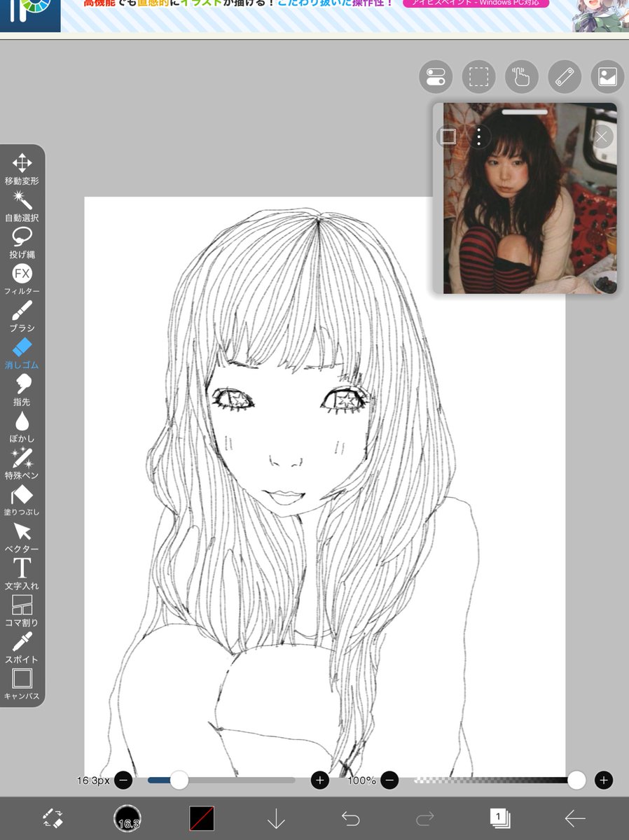Select the 指先 smudge tool
629x840 pixels.
(x=22, y=391)
